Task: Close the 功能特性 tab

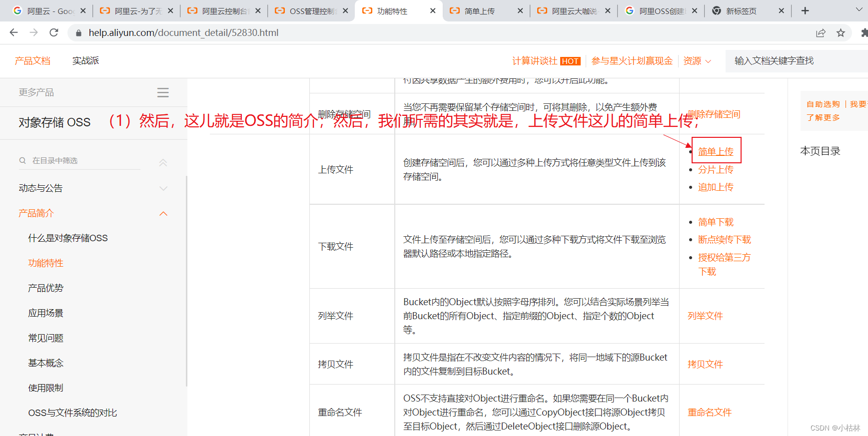Action: tap(433, 10)
